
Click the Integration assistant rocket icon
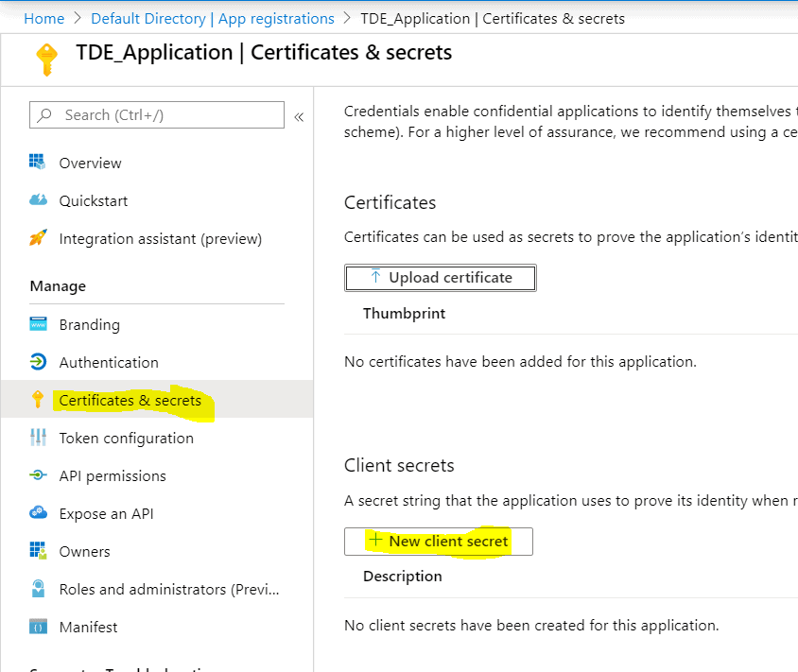(x=38, y=238)
